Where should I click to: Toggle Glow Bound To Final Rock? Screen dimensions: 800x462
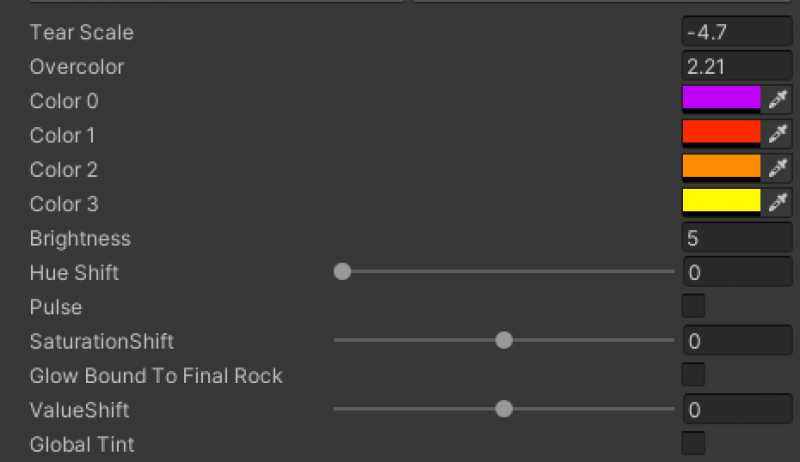click(x=693, y=375)
